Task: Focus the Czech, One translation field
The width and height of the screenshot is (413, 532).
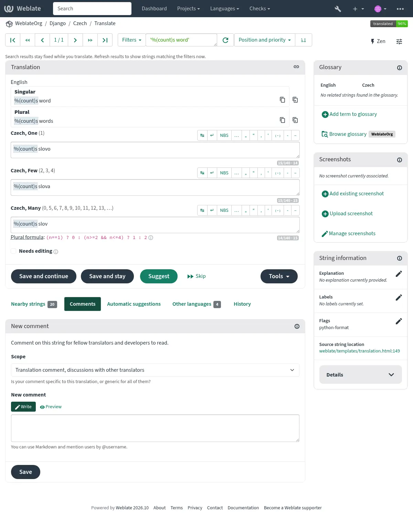Action: [x=155, y=150]
